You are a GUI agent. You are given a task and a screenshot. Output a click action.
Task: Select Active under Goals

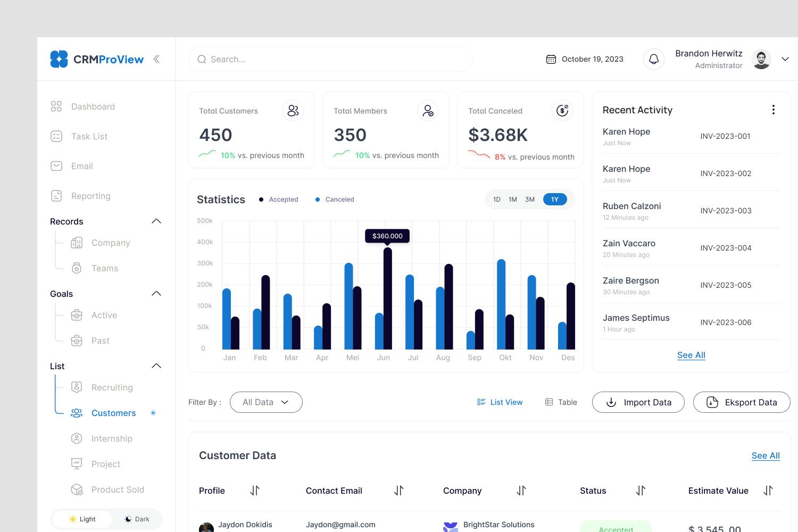[94, 315]
